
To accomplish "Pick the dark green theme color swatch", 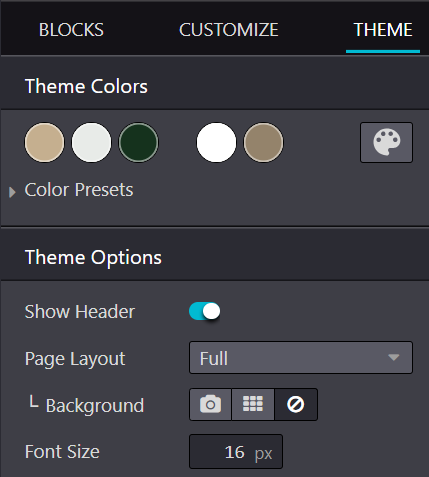I will 138,143.
